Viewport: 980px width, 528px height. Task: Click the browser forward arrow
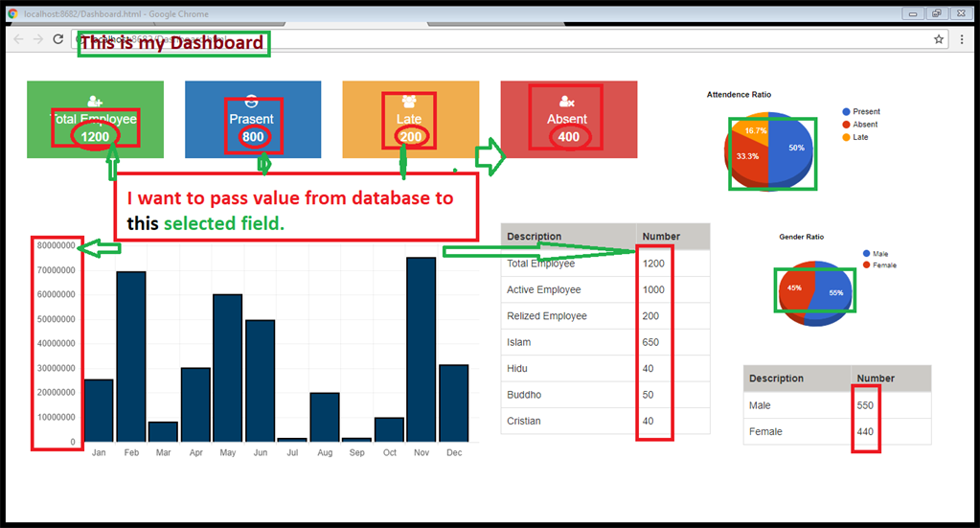tap(38, 39)
